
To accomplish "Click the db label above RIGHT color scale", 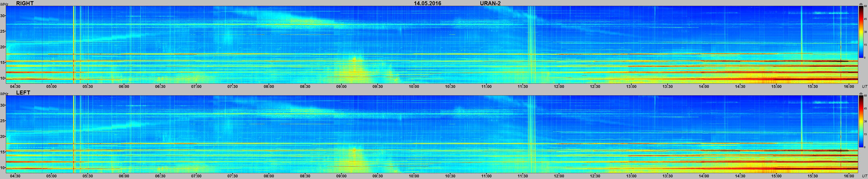I will coord(861,4).
